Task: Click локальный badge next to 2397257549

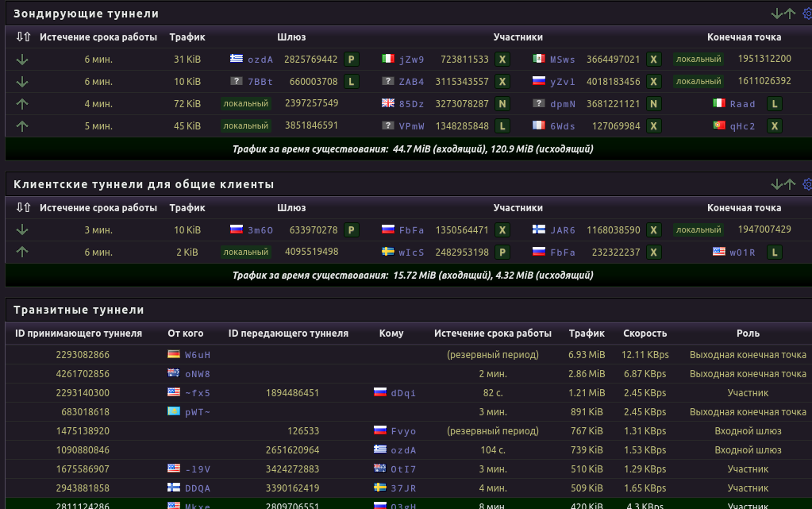Action: (x=245, y=104)
